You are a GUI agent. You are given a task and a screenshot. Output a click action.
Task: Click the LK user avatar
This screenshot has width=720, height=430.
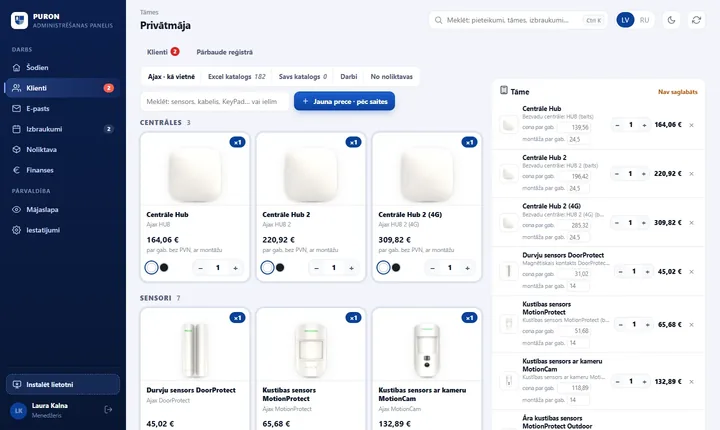[19, 410]
